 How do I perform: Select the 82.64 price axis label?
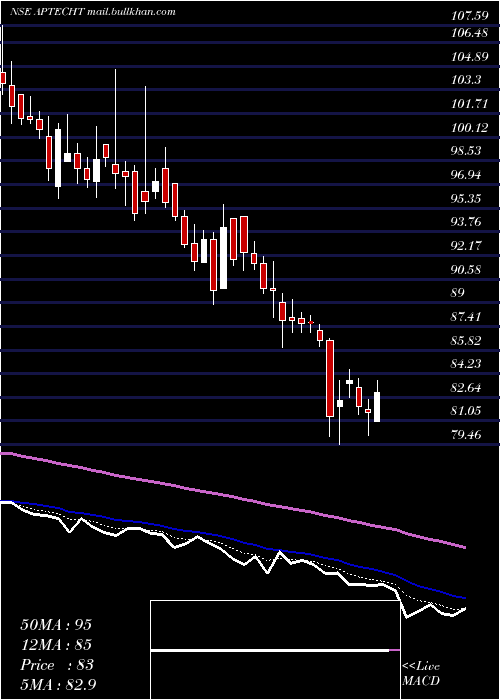[x=467, y=387]
